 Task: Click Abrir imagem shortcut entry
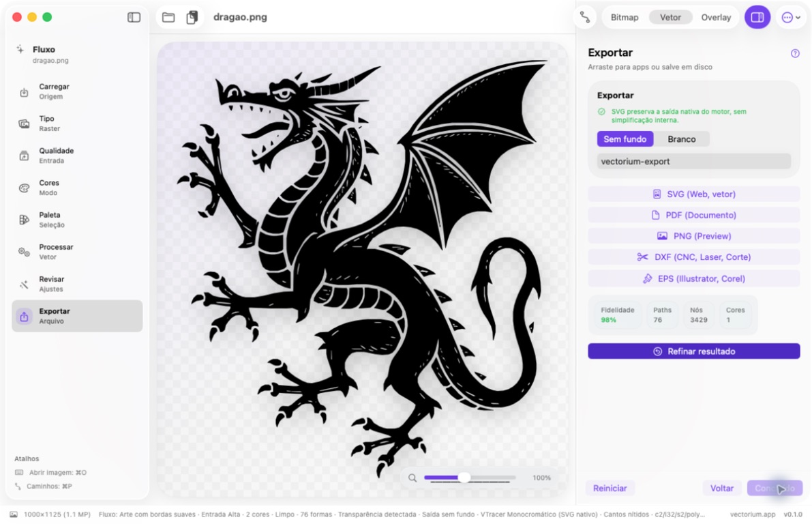pyautogui.click(x=50, y=473)
